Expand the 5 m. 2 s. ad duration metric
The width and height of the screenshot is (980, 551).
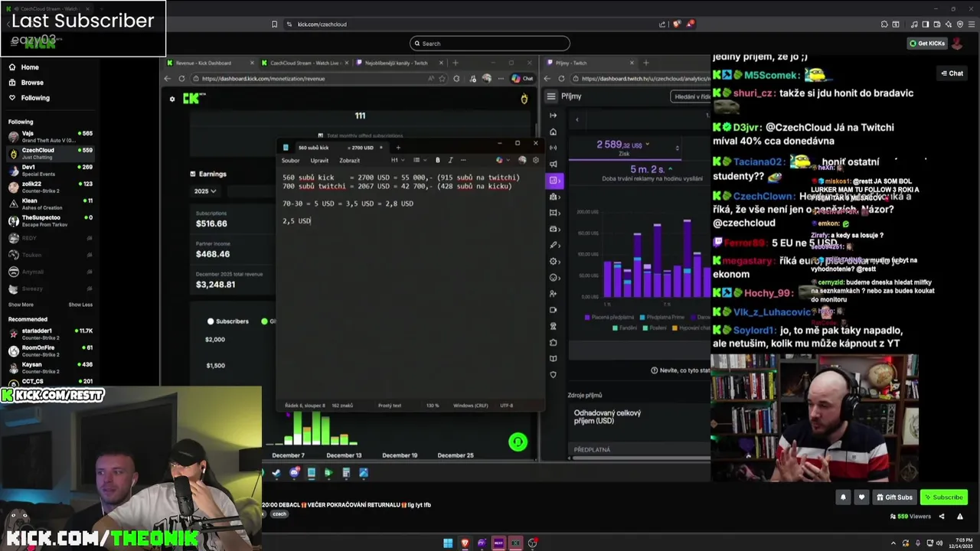651,172
